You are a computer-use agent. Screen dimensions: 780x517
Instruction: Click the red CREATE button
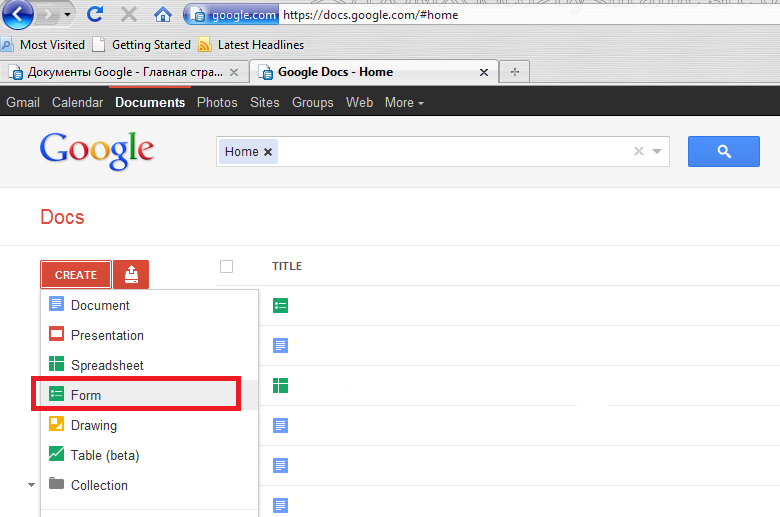[x=76, y=275]
